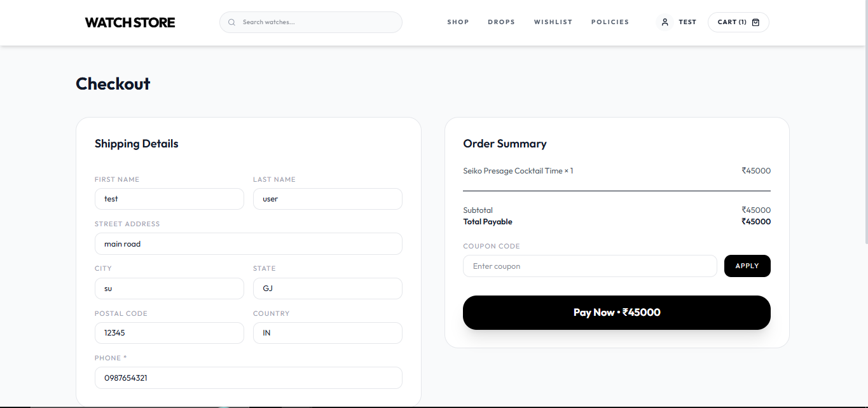View the POLICIES page
Screen dimensions: 868x408
tap(610, 22)
